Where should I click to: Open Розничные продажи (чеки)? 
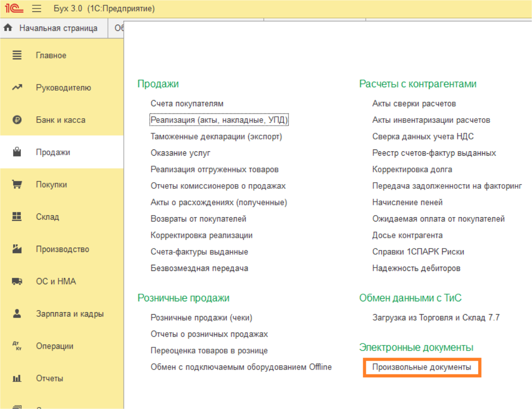[201, 318]
